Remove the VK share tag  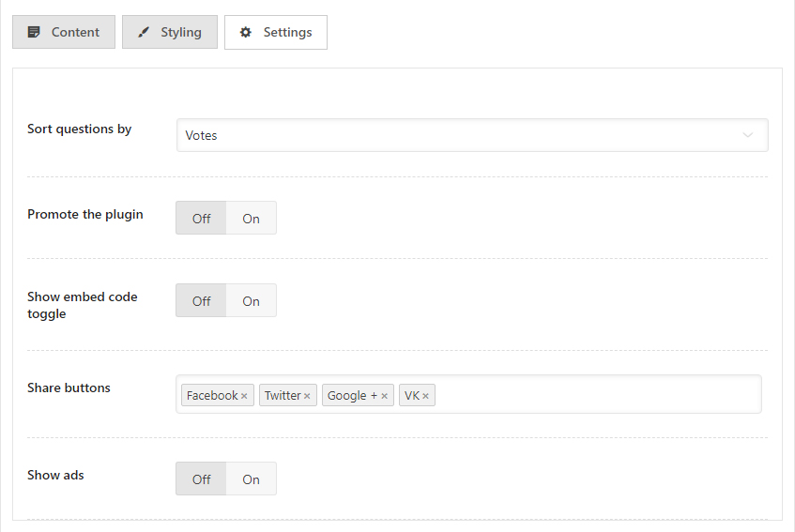[425, 396]
